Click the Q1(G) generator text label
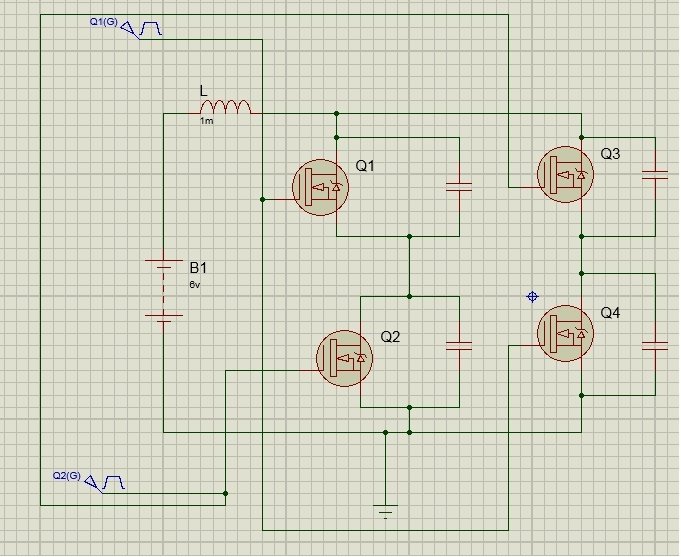Viewport: 681px width, 557px height. pos(104,22)
